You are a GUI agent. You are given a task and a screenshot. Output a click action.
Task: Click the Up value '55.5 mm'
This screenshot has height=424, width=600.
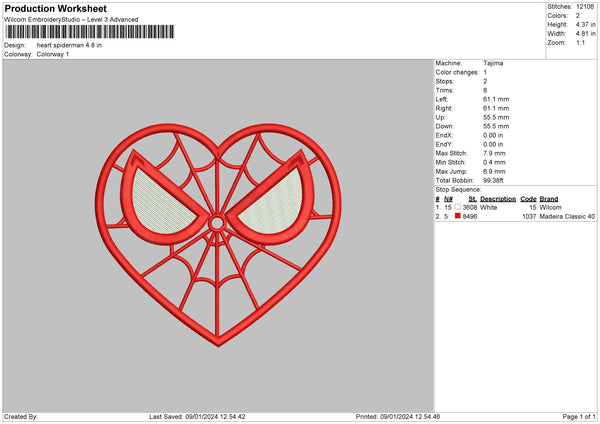click(496, 117)
